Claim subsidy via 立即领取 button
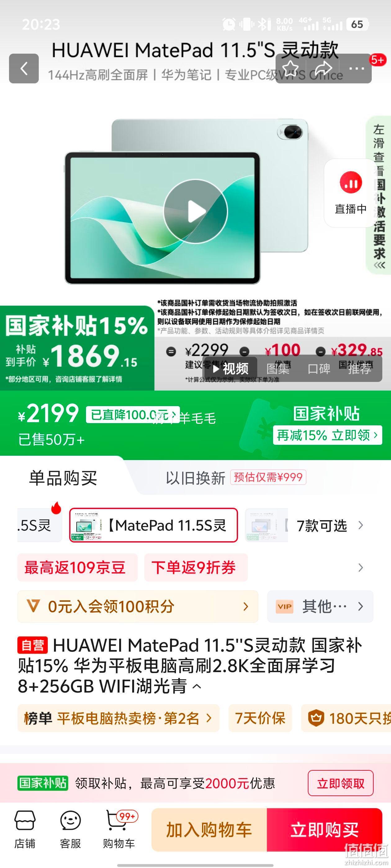 340,783
